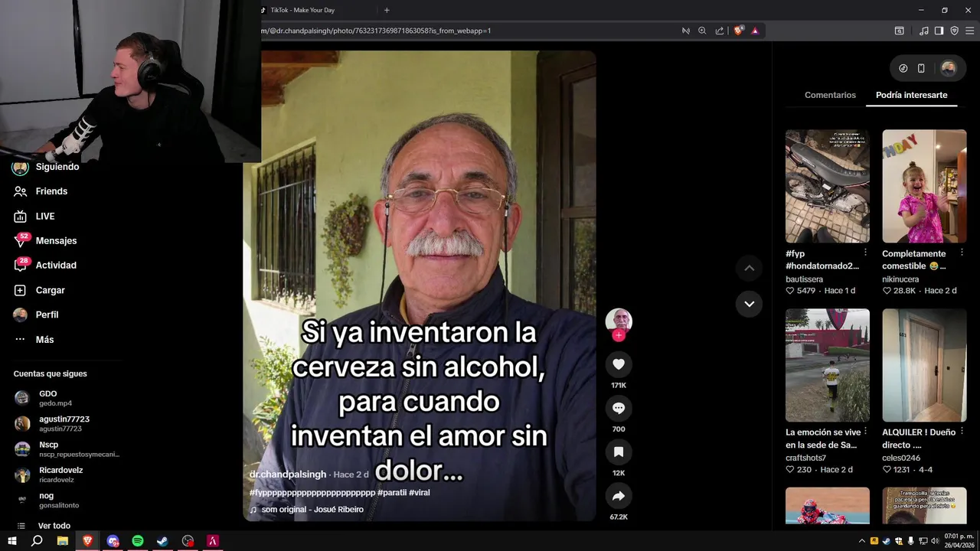Open Steam from the taskbar

click(x=162, y=541)
